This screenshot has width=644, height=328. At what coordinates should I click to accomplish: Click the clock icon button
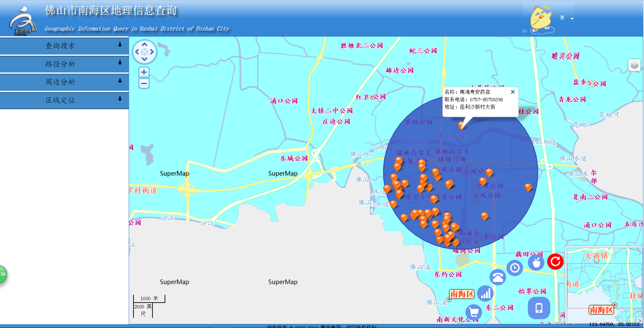(x=515, y=268)
